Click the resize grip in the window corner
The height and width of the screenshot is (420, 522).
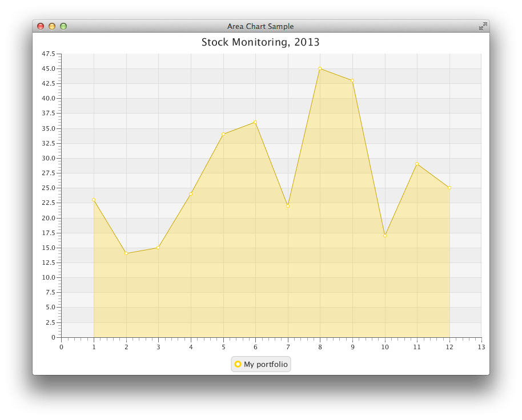coord(483,26)
